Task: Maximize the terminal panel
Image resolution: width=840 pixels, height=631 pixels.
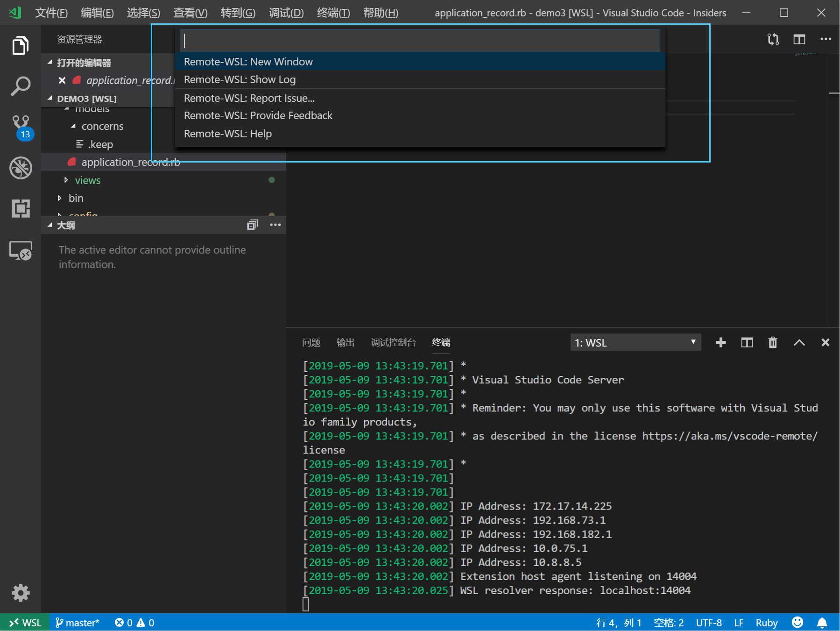Action: 799,342
